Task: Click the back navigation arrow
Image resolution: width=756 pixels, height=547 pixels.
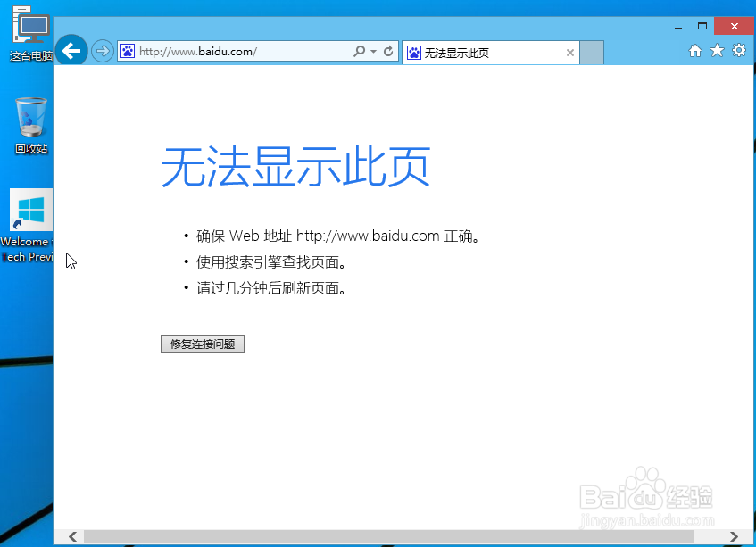Action: (x=71, y=50)
